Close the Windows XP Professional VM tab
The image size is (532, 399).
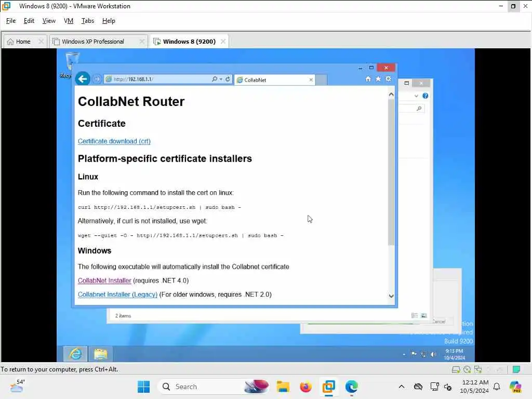pyautogui.click(x=142, y=42)
